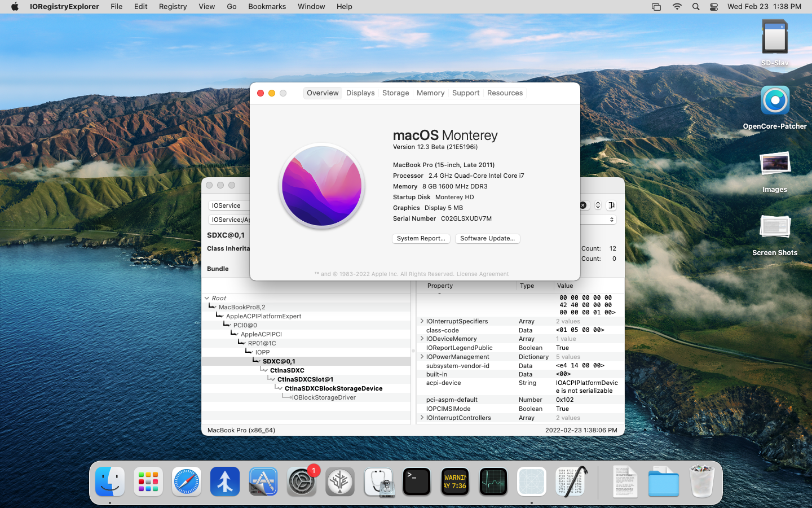The width and height of the screenshot is (812, 508).
Task: Launch Activity Monitor from the Dock
Action: [493, 481]
